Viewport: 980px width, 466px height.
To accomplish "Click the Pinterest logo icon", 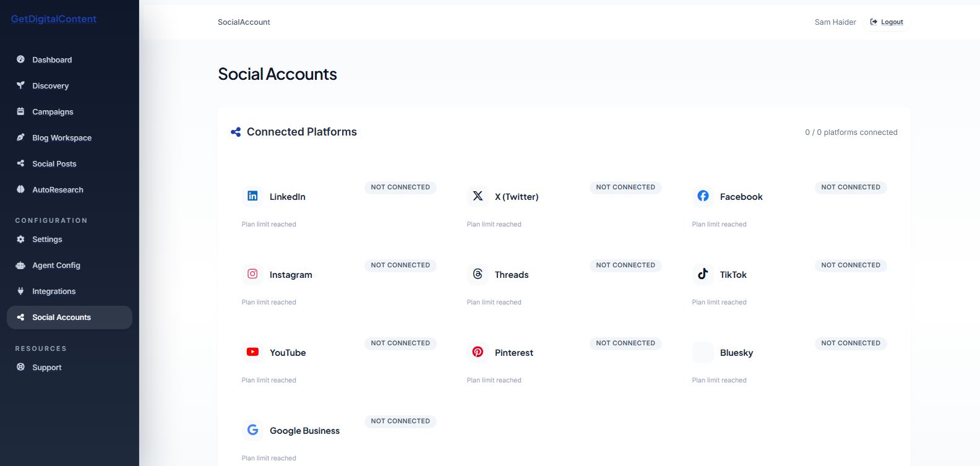I will click(x=478, y=352).
